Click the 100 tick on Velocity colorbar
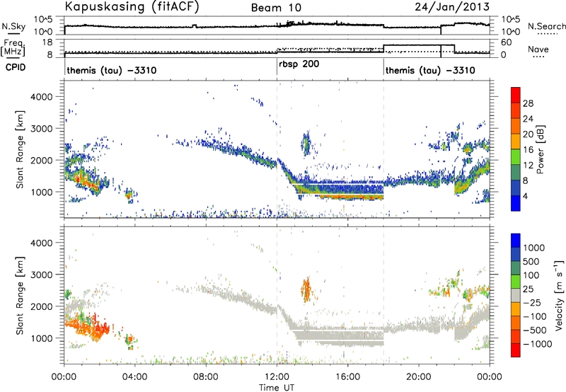The height and width of the screenshot is (392, 566). (530, 275)
